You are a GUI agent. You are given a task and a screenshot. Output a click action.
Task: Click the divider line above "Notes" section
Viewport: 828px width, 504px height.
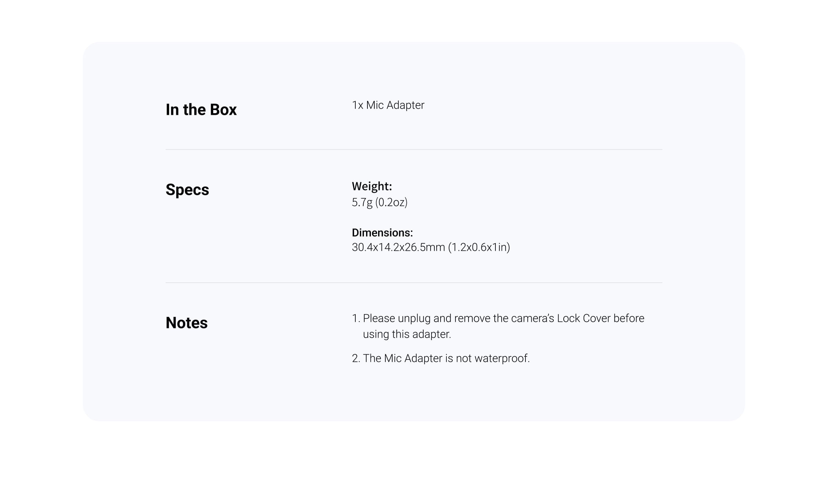(x=414, y=283)
